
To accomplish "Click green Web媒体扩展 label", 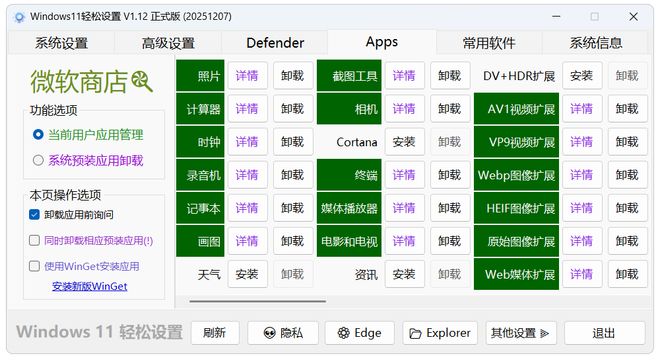I will click(x=516, y=275).
